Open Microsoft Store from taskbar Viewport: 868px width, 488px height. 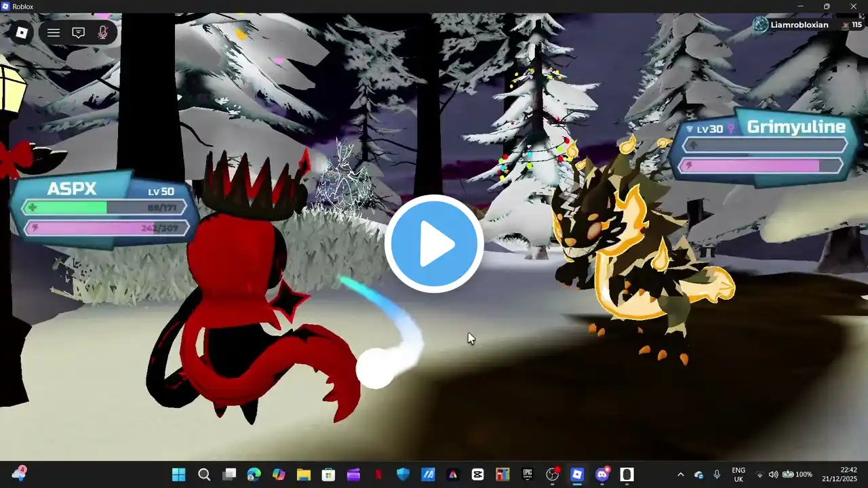(x=328, y=474)
